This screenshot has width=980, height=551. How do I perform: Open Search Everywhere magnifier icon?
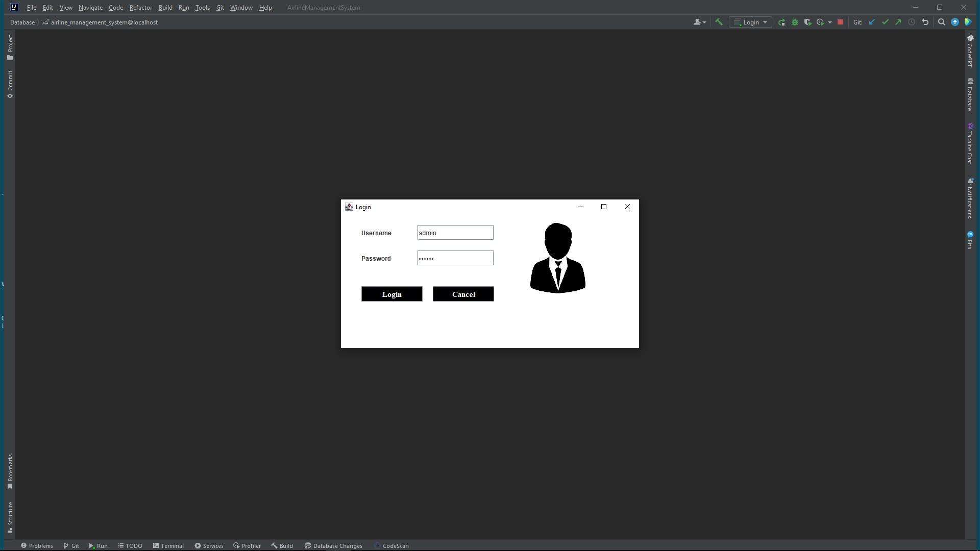click(942, 22)
